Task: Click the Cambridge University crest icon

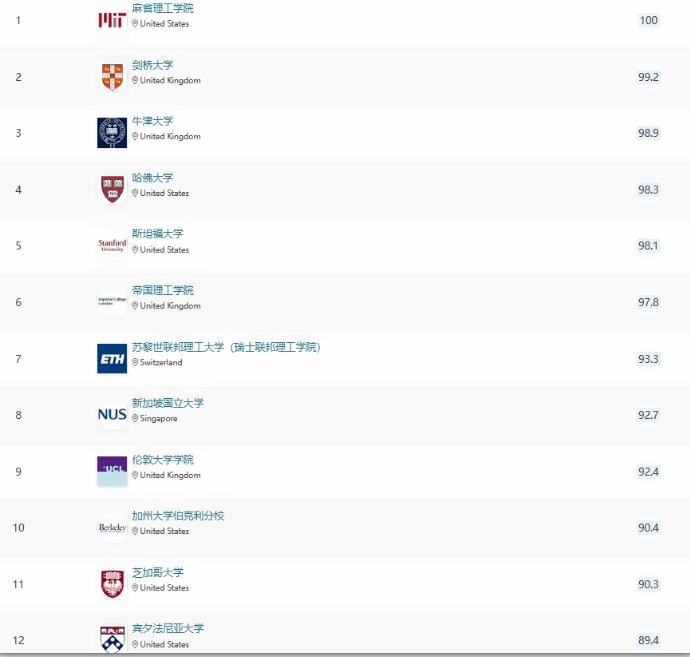Action: point(112,77)
